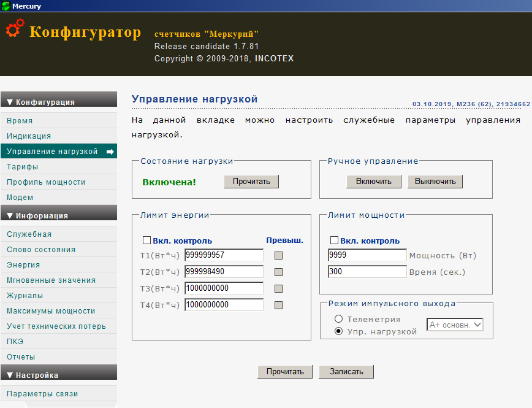This screenshot has height=408, width=532.
Task: Open Учет технических потерь page
Action: (x=59, y=326)
